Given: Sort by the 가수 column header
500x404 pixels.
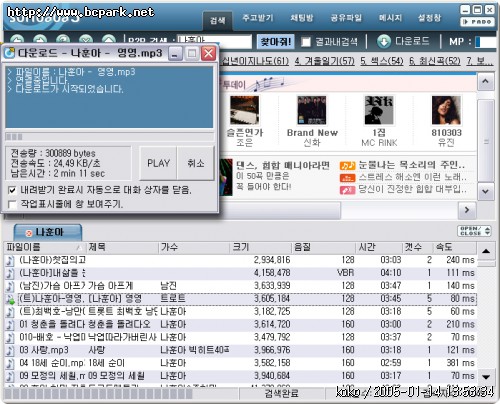Looking at the screenshot, I should pos(194,247).
